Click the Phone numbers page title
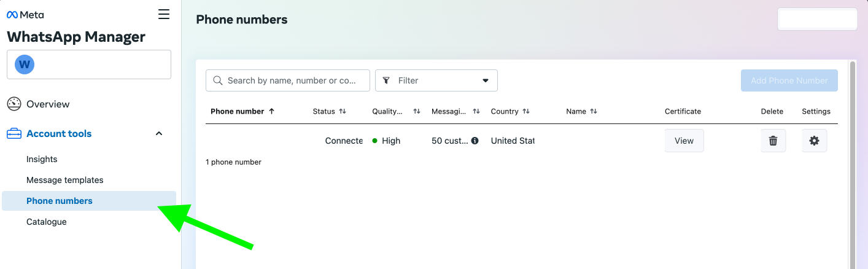 click(242, 19)
